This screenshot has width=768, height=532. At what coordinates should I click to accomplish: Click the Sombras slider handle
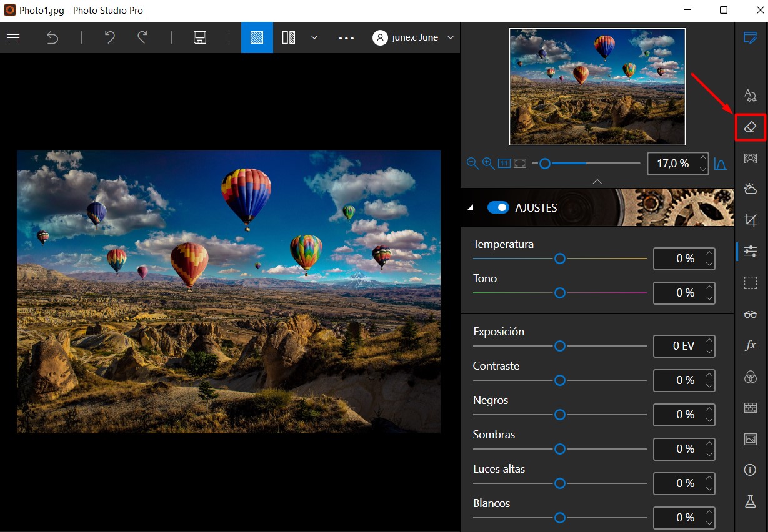click(x=560, y=449)
